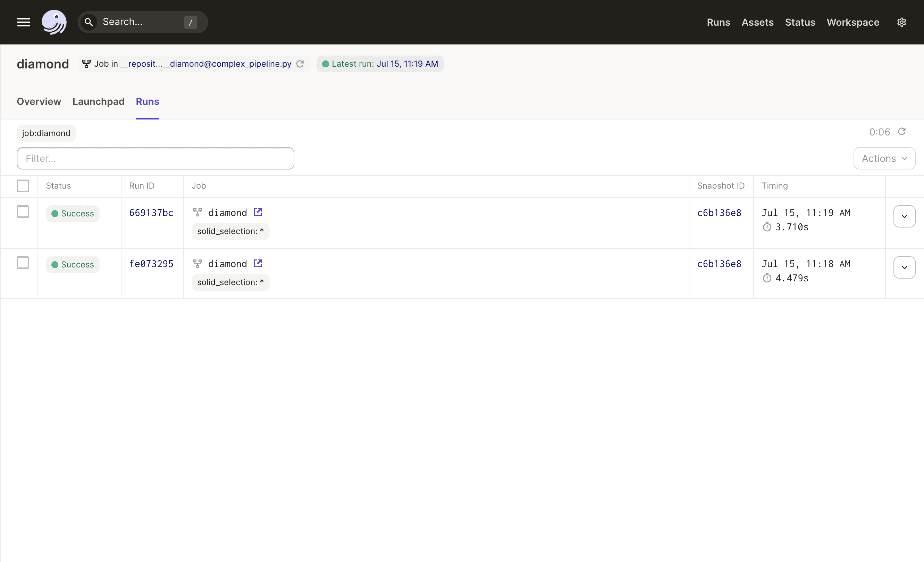Toggle the select all checkbox in header
This screenshot has width=924, height=562.
pyautogui.click(x=23, y=185)
